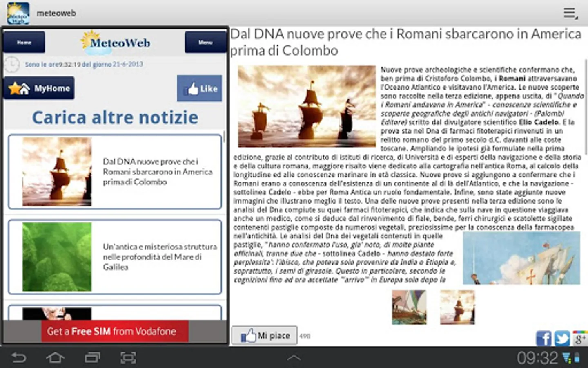Viewport: 588px width, 368px height.
Task: Tap the clock icon beside the date
Action: click(x=11, y=65)
